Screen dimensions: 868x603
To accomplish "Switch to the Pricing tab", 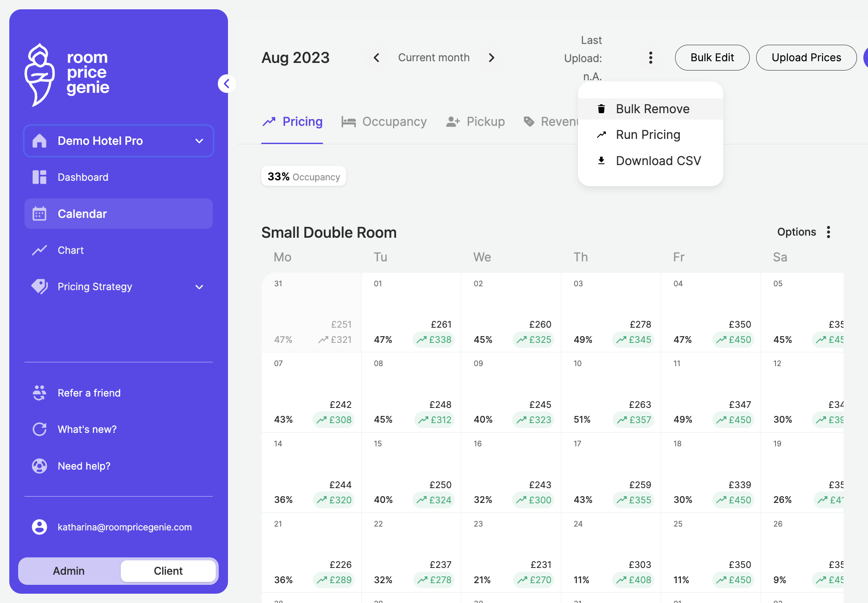I will click(x=292, y=122).
